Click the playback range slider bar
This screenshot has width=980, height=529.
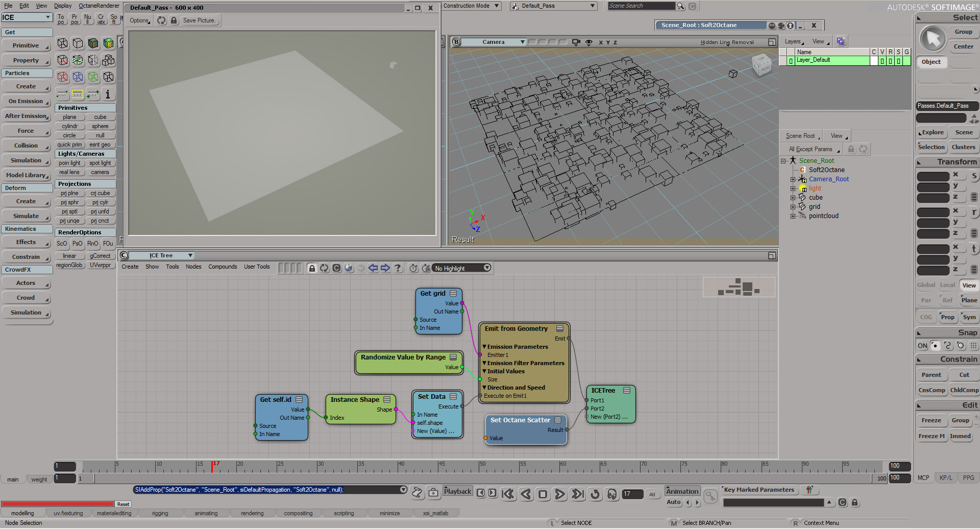point(483,479)
